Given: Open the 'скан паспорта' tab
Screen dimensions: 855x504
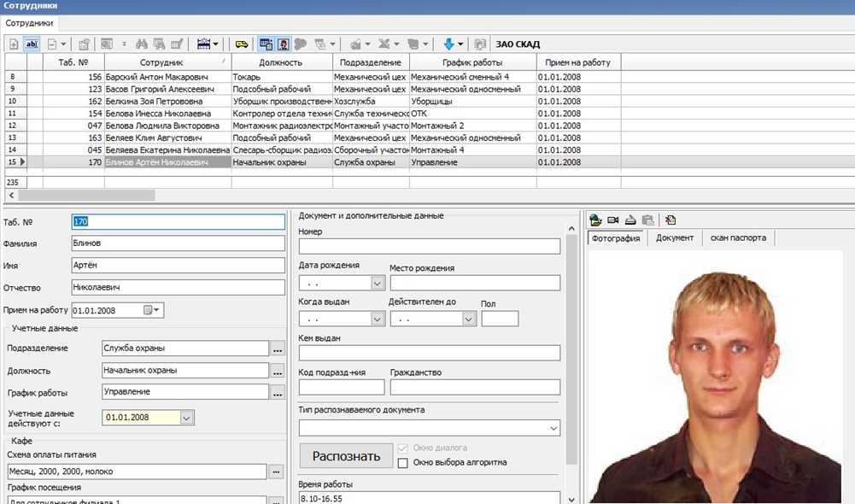Looking at the screenshot, I should point(738,237).
